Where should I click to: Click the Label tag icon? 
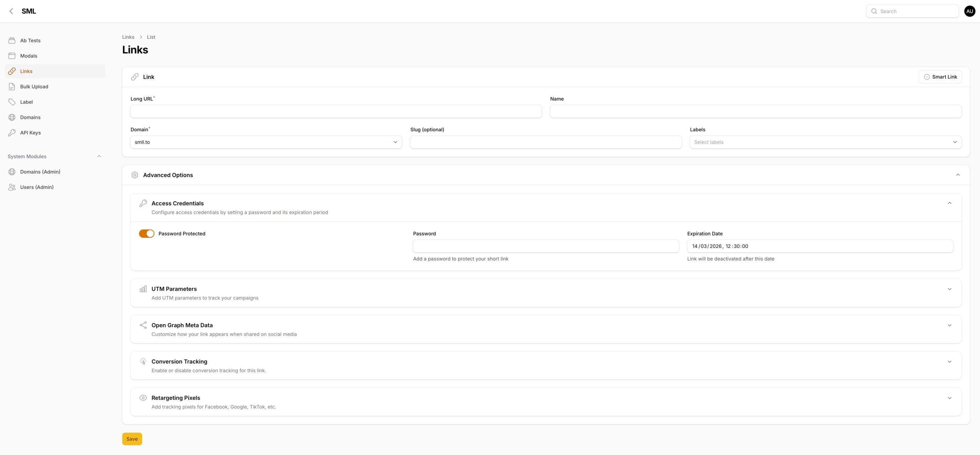click(12, 102)
